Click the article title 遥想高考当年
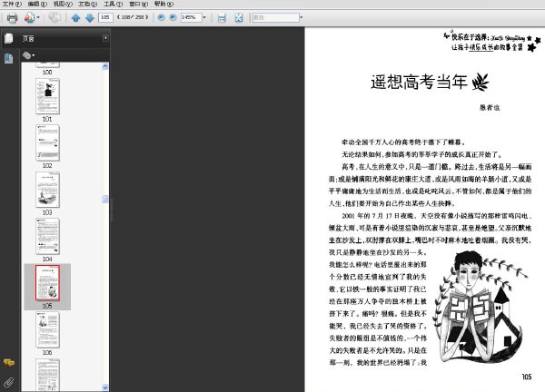 [x=419, y=82]
